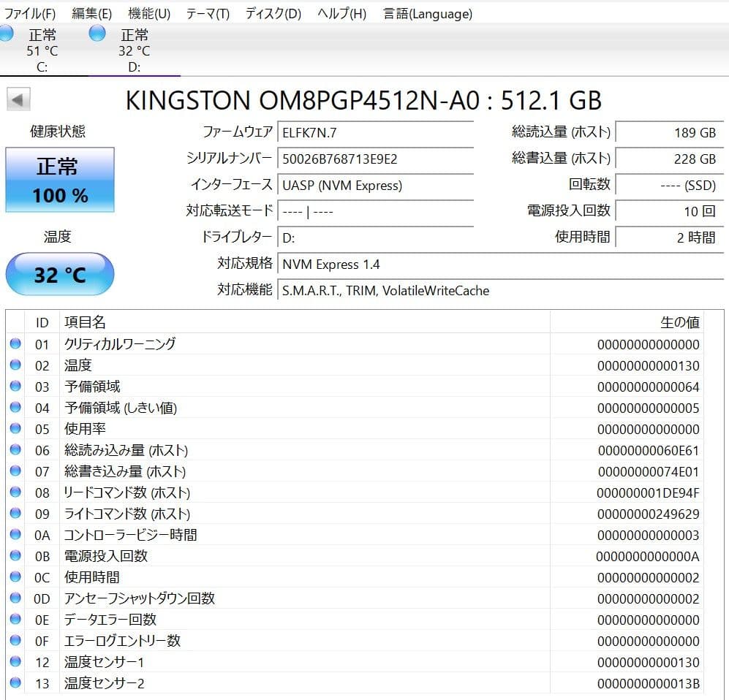Click status orb for ID 04 予備領域 (しきい値)
729x700 pixels.
coord(15,408)
